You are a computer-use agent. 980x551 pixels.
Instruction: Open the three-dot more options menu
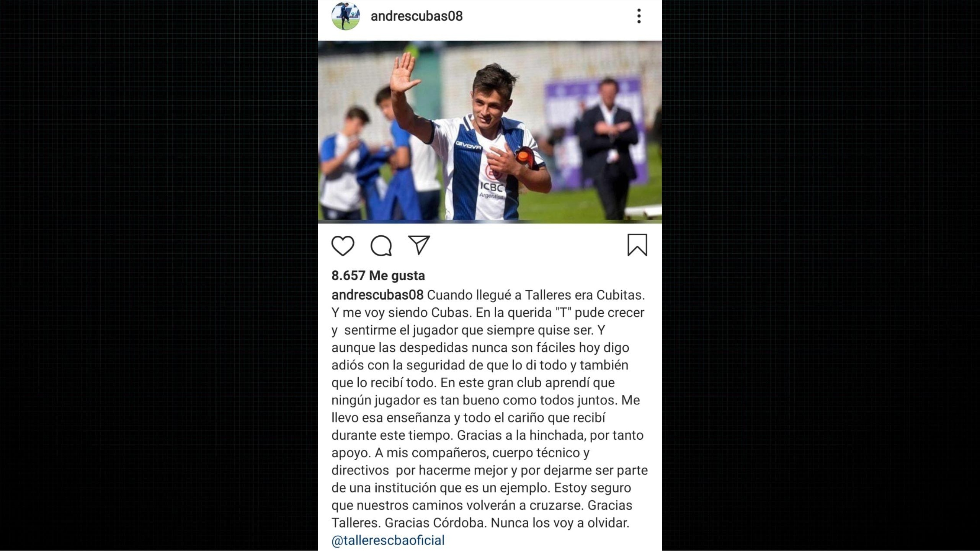(x=639, y=16)
